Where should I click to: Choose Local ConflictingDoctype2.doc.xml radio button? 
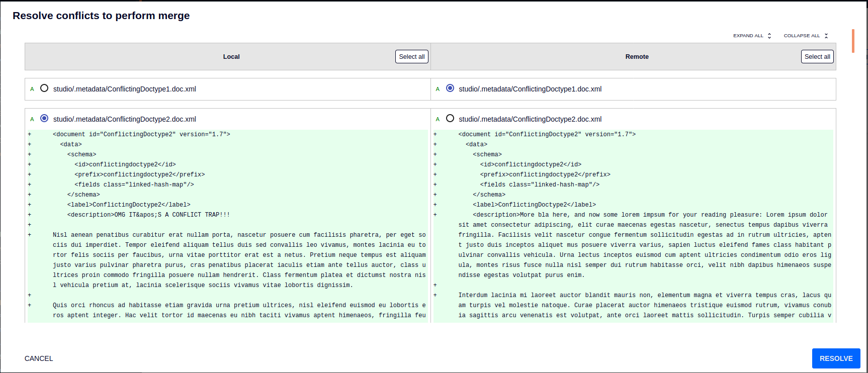(x=44, y=118)
